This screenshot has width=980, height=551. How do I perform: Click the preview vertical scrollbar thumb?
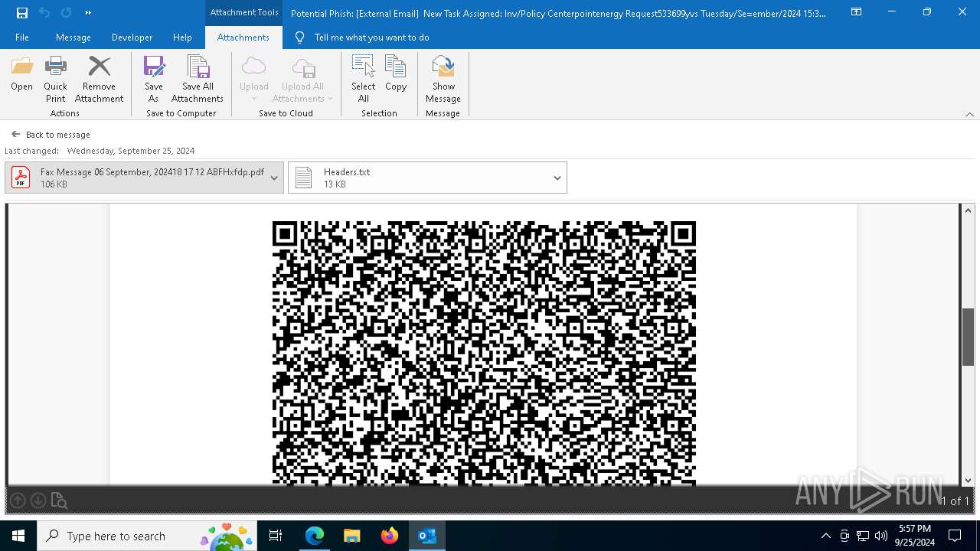[x=968, y=337]
